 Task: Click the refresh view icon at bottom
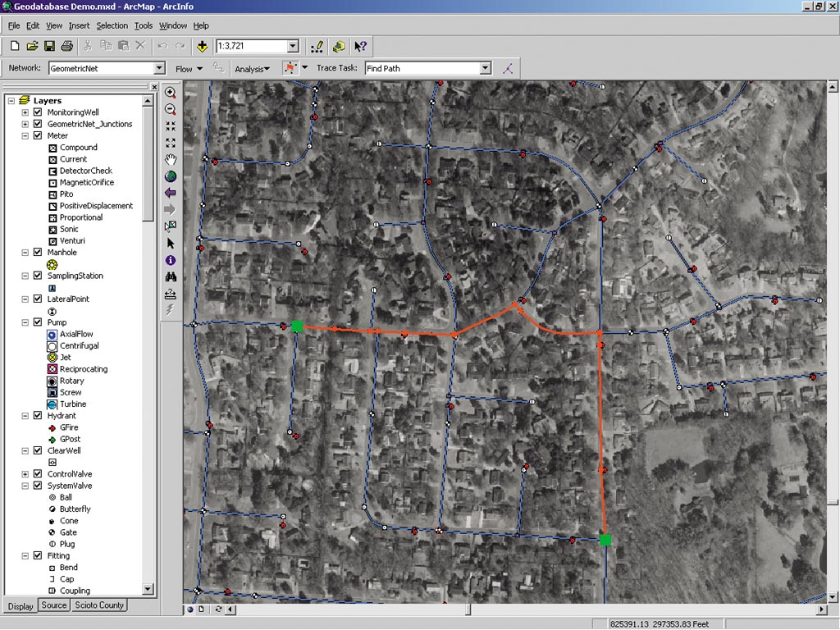218,609
